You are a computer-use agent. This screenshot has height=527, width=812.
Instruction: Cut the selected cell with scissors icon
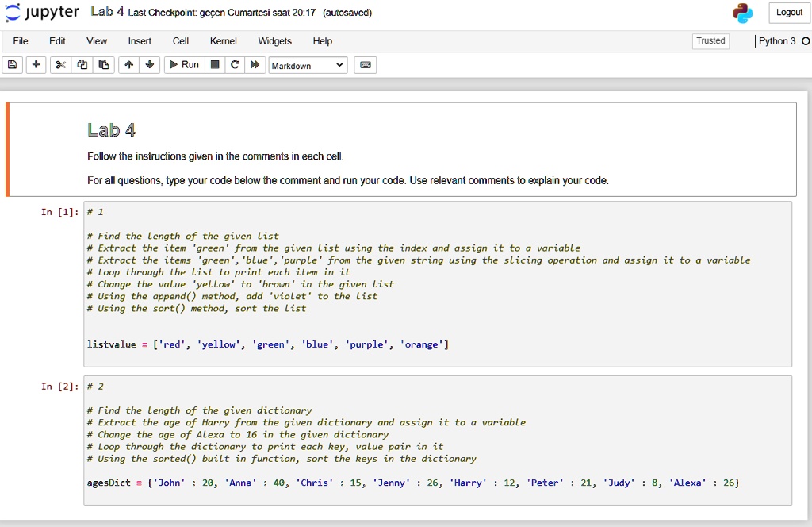[59, 64]
